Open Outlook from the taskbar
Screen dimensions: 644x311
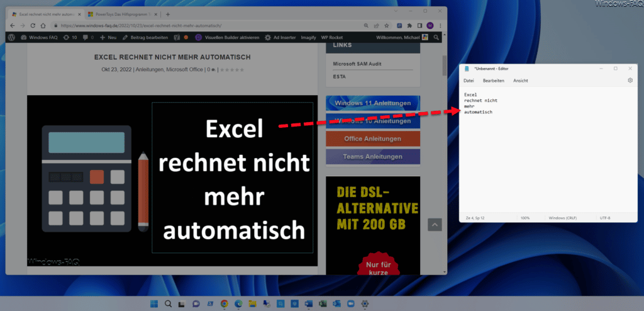pos(337,304)
